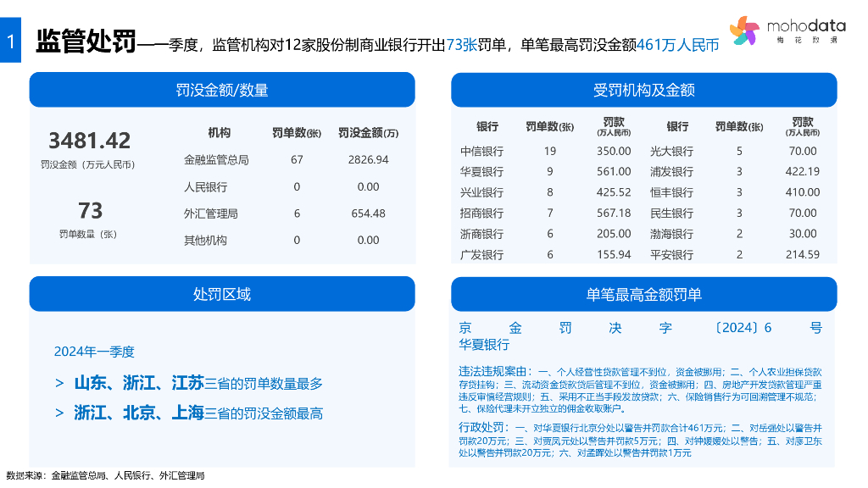Image resolution: width=868 pixels, height=488 pixels.
Task: Click the 机构 column header
Action: click(220, 133)
